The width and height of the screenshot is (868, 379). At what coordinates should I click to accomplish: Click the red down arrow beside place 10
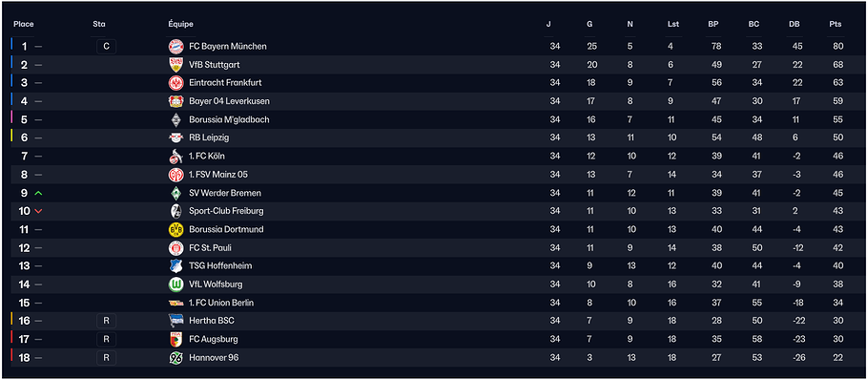pyautogui.click(x=38, y=211)
